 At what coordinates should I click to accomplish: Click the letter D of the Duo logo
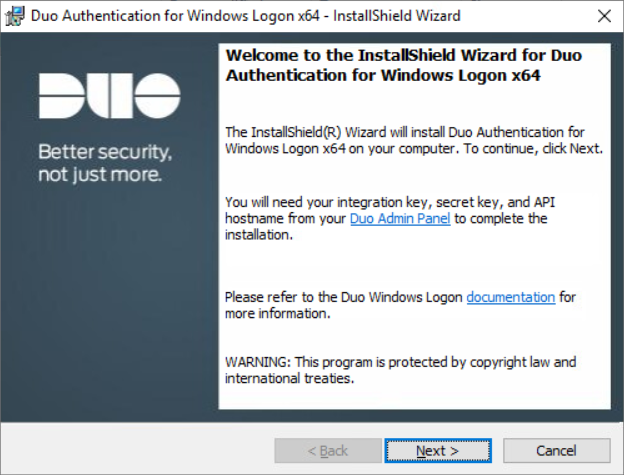(60, 96)
